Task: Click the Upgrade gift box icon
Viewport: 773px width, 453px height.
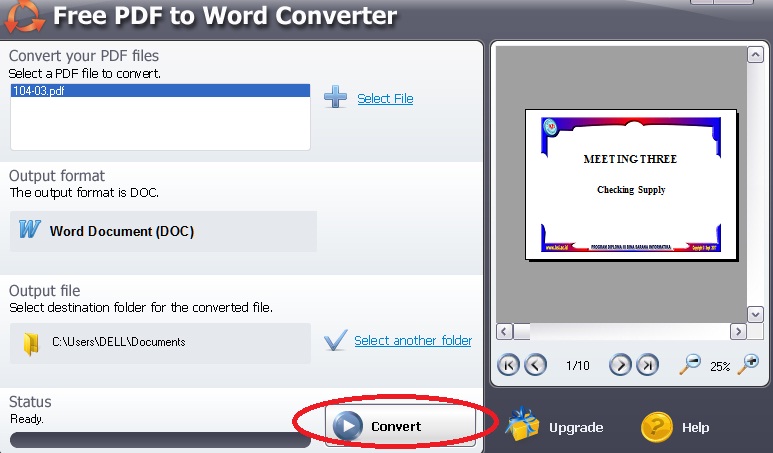Action: [x=522, y=424]
